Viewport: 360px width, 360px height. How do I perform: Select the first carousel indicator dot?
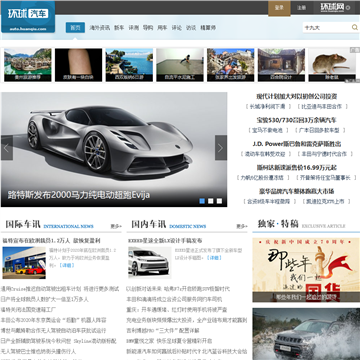pos(202,201)
